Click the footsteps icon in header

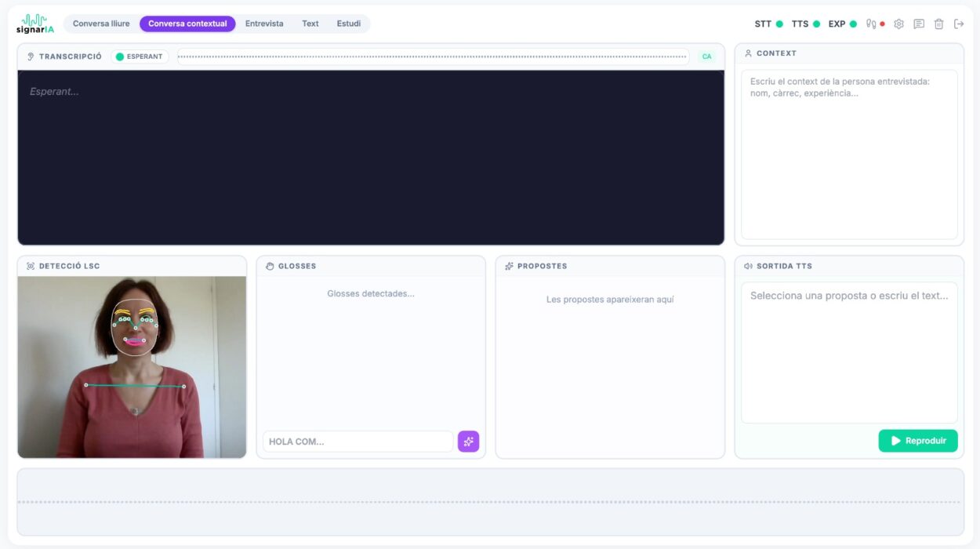(871, 24)
